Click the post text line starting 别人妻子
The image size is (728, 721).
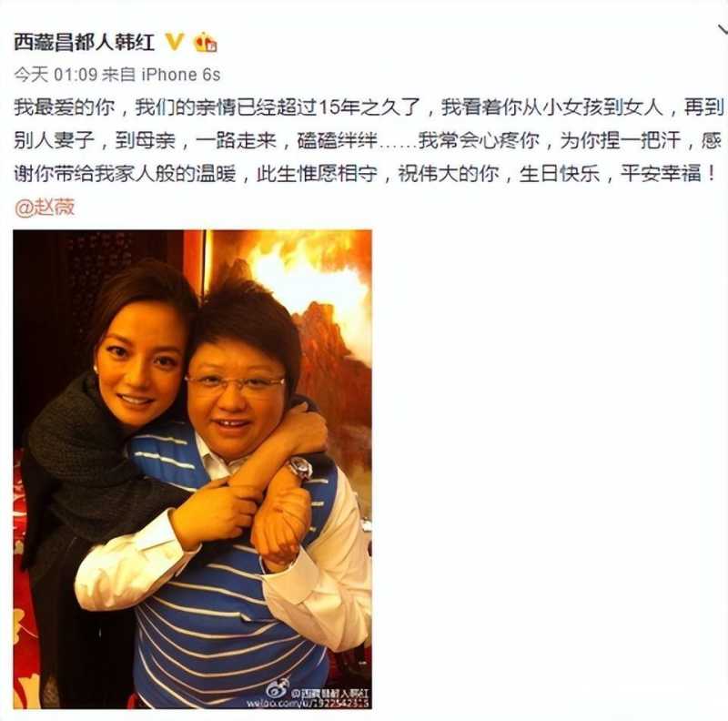click(368, 140)
